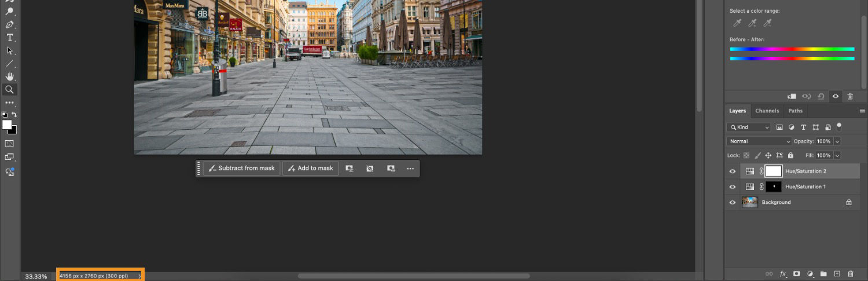The width and height of the screenshot is (868, 281).
Task: Toggle adjustment layer visibility in Properties panel
Action: click(836, 96)
